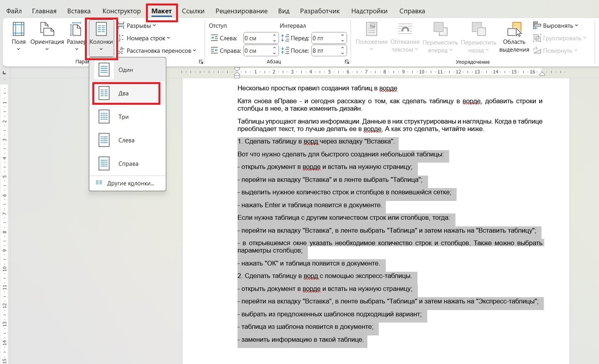Open the Расстановка переносов dropdown

point(157,50)
